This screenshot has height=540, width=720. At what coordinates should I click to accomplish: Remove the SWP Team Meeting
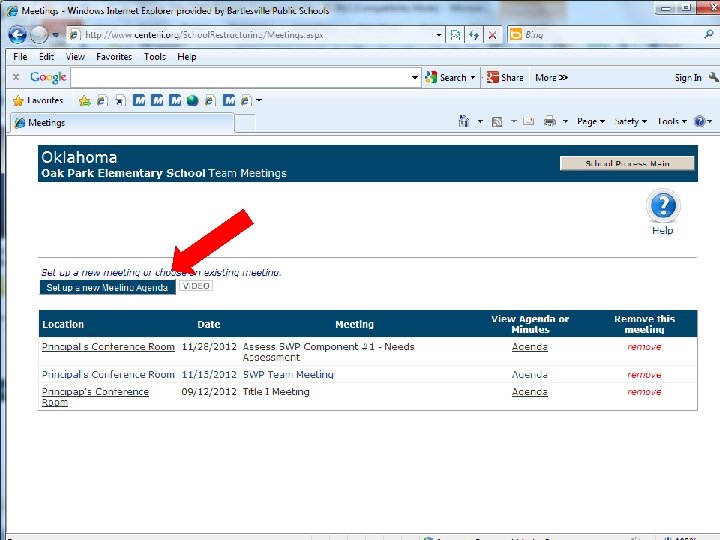tap(644, 375)
